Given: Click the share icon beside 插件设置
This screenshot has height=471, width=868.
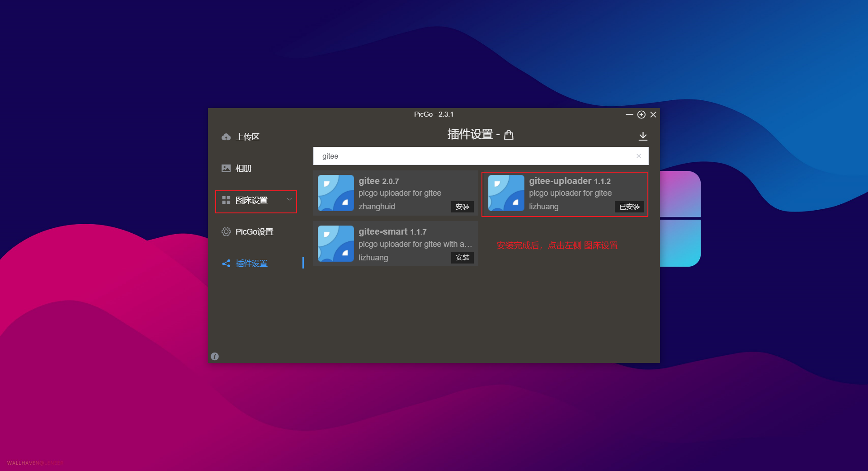Looking at the screenshot, I should tap(226, 263).
